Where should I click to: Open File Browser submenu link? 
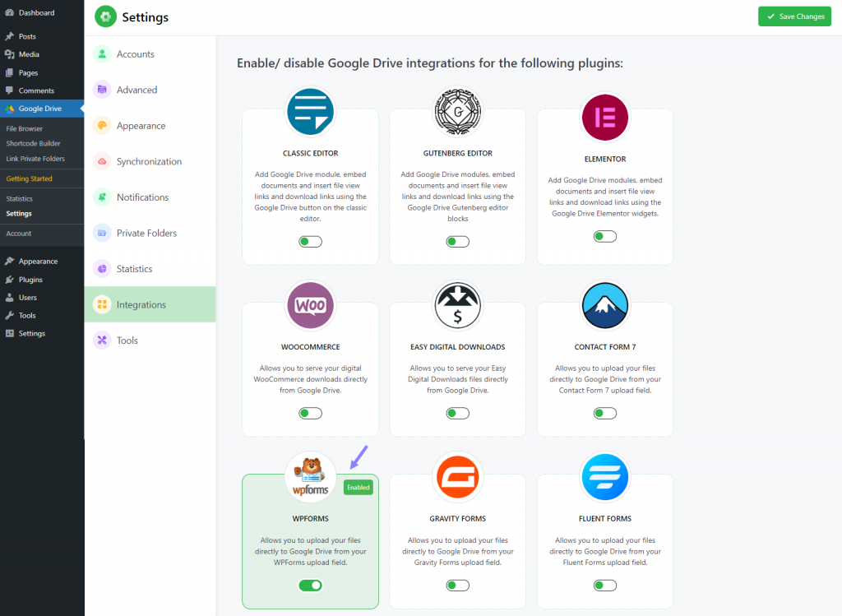[x=24, y=128]
